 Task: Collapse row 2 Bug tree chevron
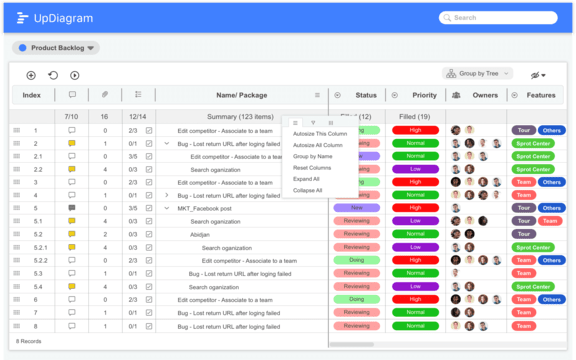coord(167,144)
